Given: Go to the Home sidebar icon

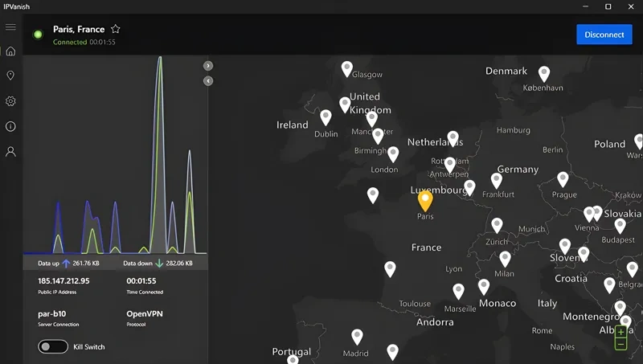Looking at the screenshot, I should click(10, 51).
